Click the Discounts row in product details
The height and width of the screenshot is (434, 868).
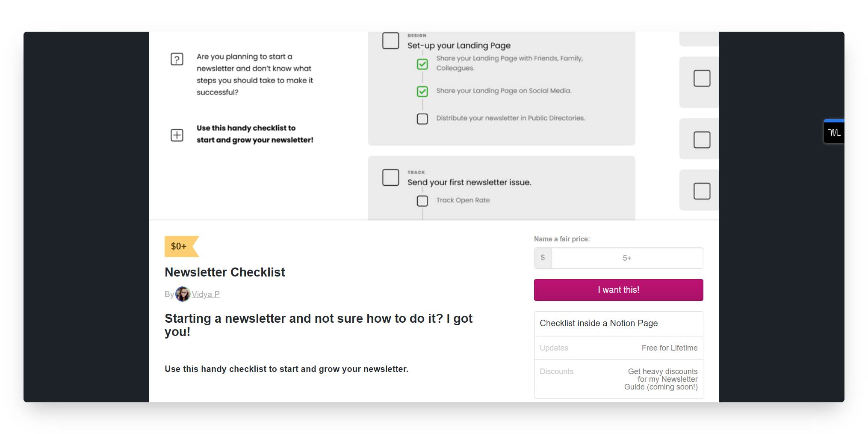618,379
